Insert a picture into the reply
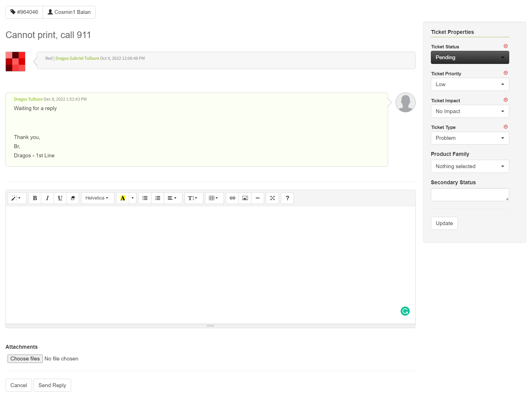Image resolution: width=532 pixels, height=401 pixels. coord(245,198)
